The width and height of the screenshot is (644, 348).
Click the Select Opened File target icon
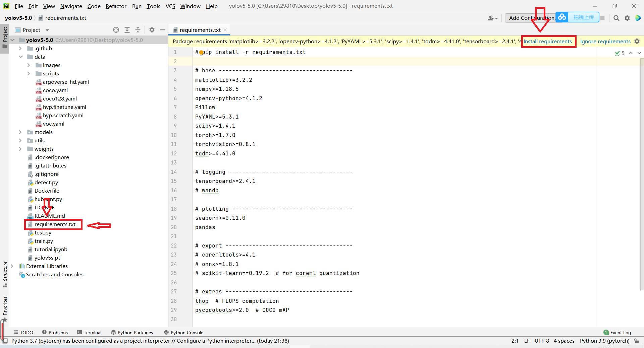coord(116,30)
